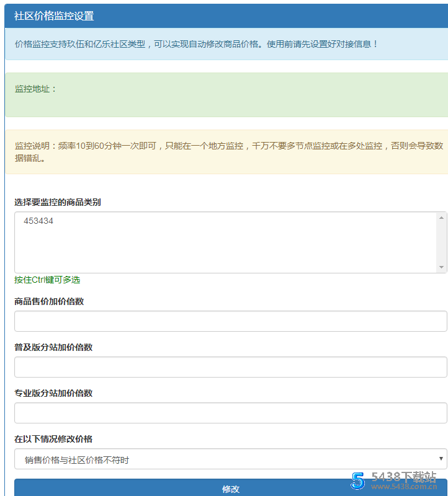Click the yellow 监控说明 warning notice

[228, 152]
